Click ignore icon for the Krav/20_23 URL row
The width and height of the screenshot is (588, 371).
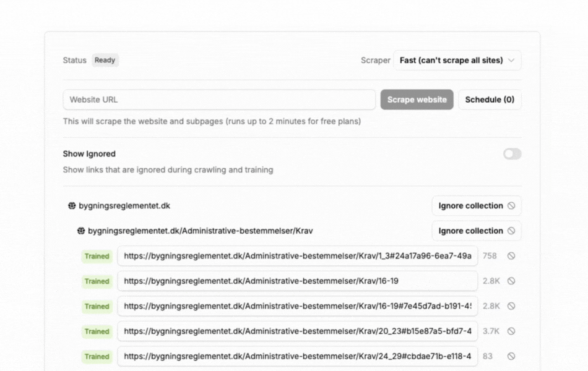tap(511, 331)
